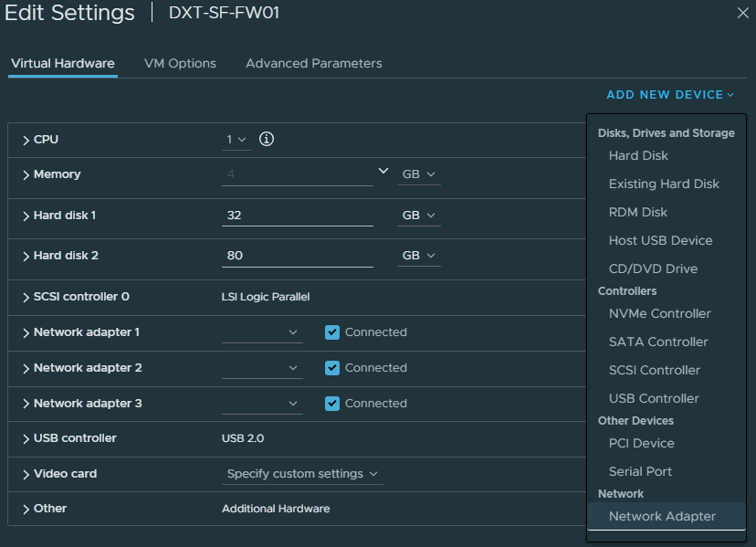This screenshot has height=547, width=756.
Task: Click the CPU info icon
Action: coord(267,140)
